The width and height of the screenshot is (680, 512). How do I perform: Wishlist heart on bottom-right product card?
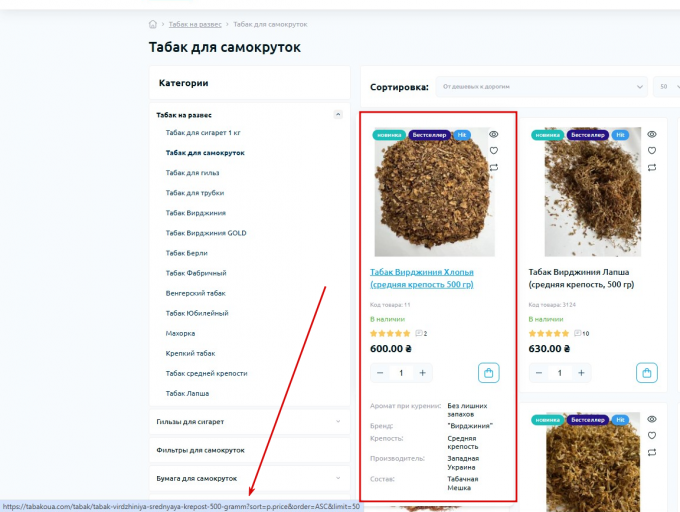652,435
